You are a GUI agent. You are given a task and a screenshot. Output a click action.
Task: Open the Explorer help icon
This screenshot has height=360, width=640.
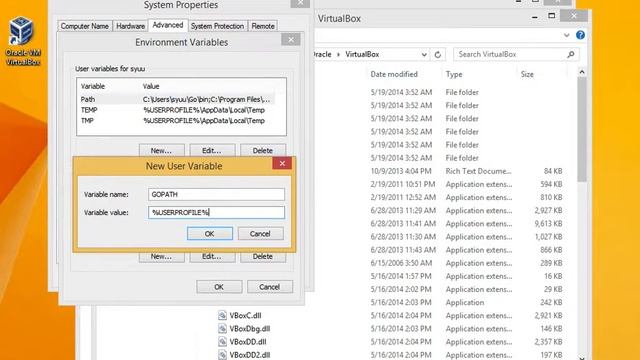click(580, 35)
